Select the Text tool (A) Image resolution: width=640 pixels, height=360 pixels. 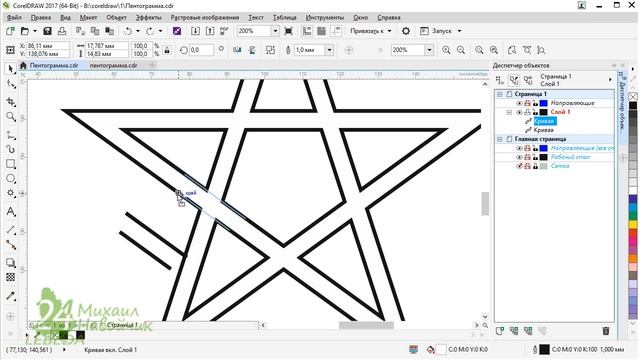pos(11,211)
